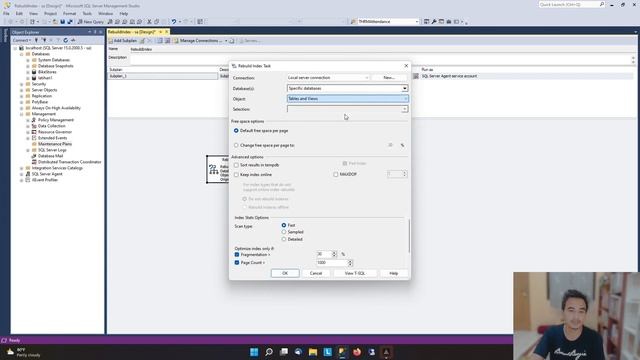Enable Keep index online checkbox

[x=236, y=175]
